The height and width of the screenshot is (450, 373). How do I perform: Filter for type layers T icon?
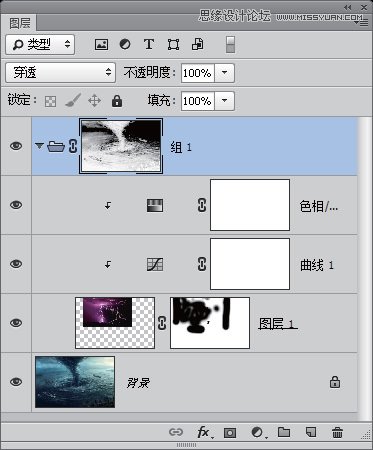pyautogui.click(x=149, y=44)
